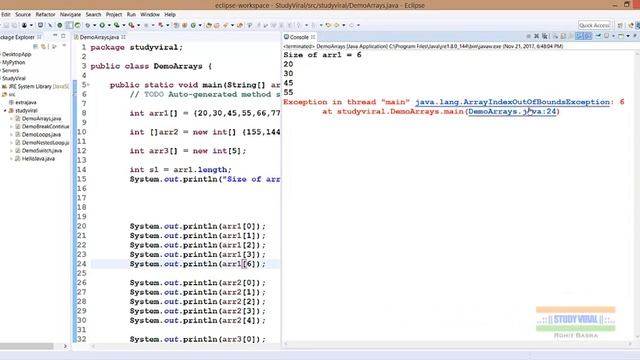This screenshot has width=640, height=360.
Task: Open the Navigate menu
Action: 70,14
